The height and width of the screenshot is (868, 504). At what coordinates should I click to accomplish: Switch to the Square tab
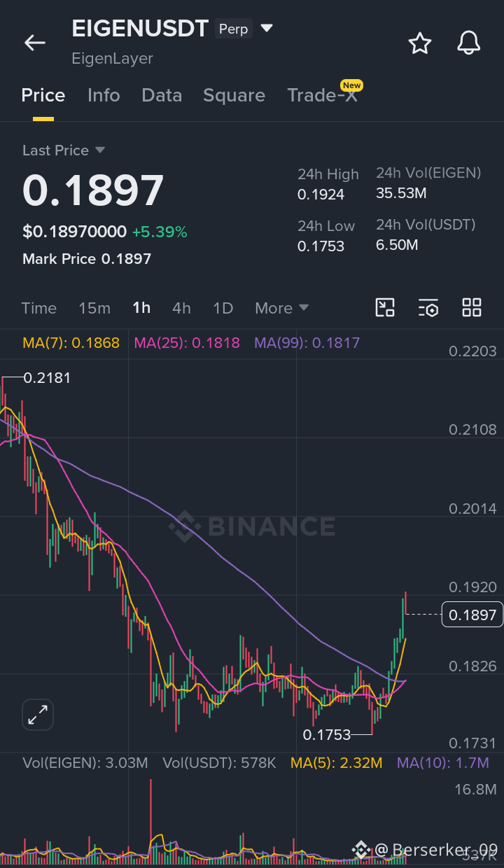coord(234,96)
